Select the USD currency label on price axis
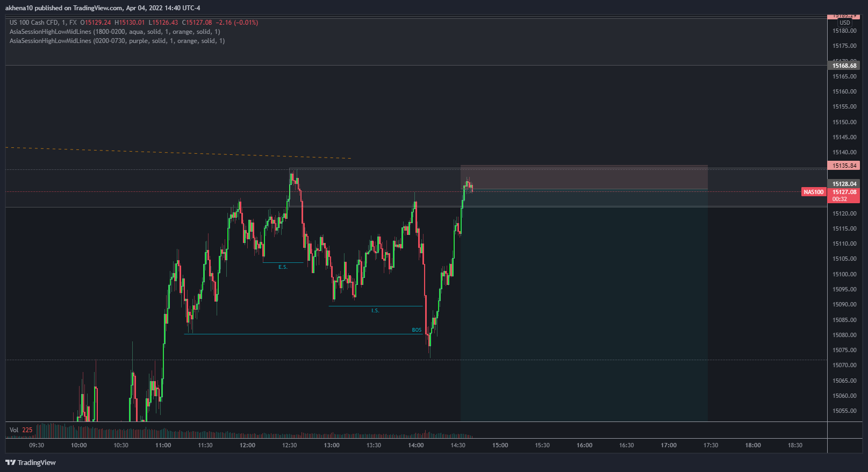 (845, 23)
